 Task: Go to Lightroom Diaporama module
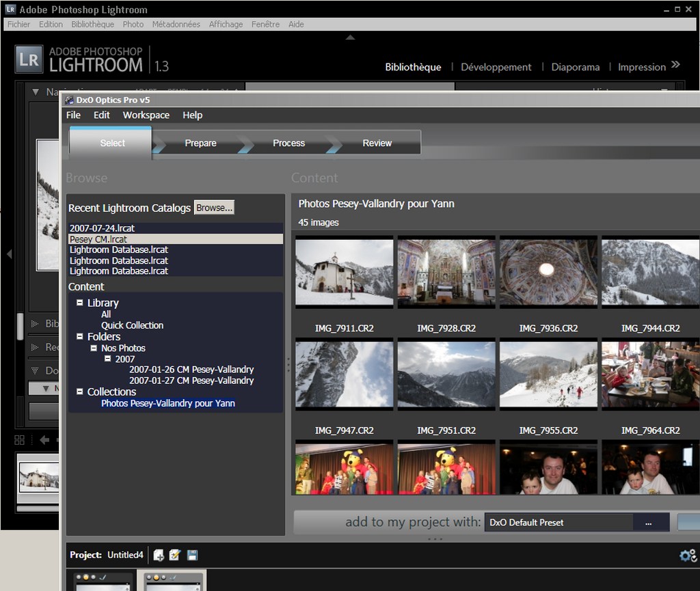[576, 67]
